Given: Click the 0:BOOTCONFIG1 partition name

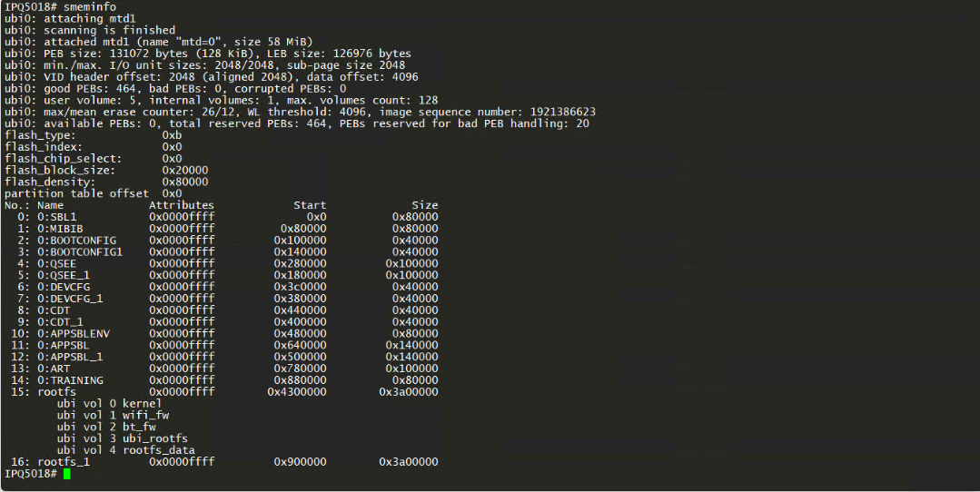Looking at the screenshot, I should coord(80,251).
